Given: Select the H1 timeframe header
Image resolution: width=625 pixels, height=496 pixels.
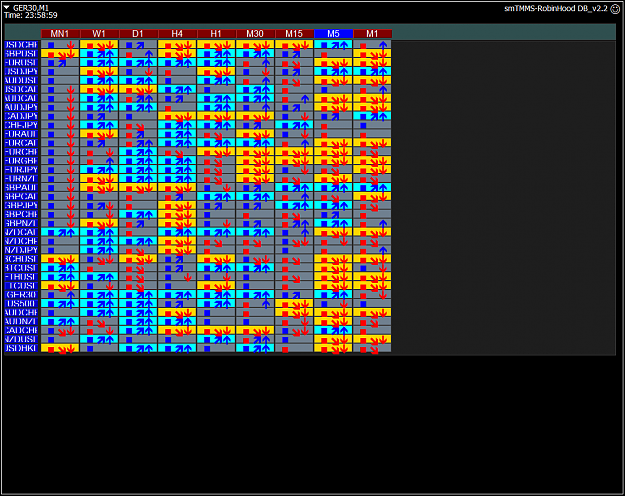Looking at the screenshot, I should [216, 34].
